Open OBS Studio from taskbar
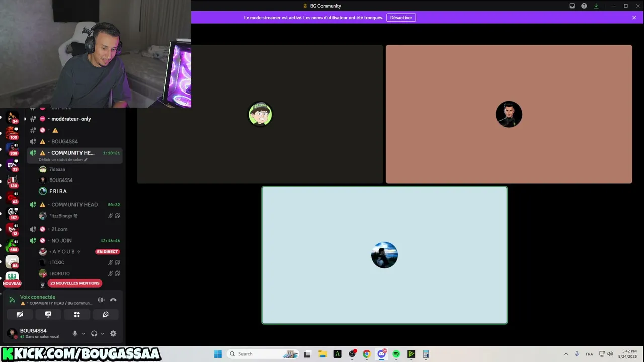644x362 pixels. [352, 354]
